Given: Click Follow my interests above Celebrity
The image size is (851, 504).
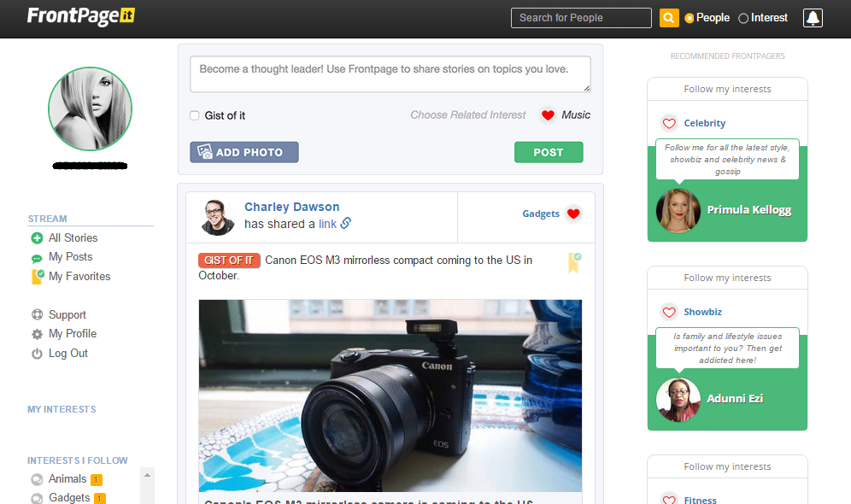Looking at the screenshot, I should [727, 89].
